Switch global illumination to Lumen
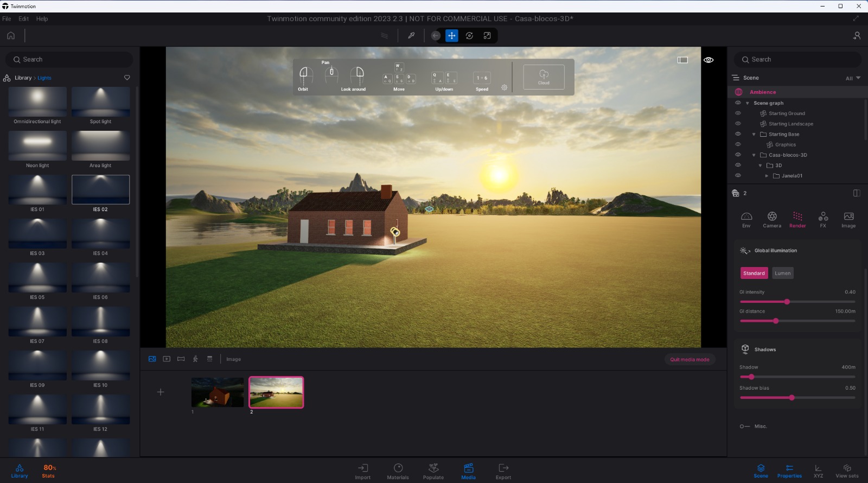This screenshot has width=868, height=483. pos(782,273)
